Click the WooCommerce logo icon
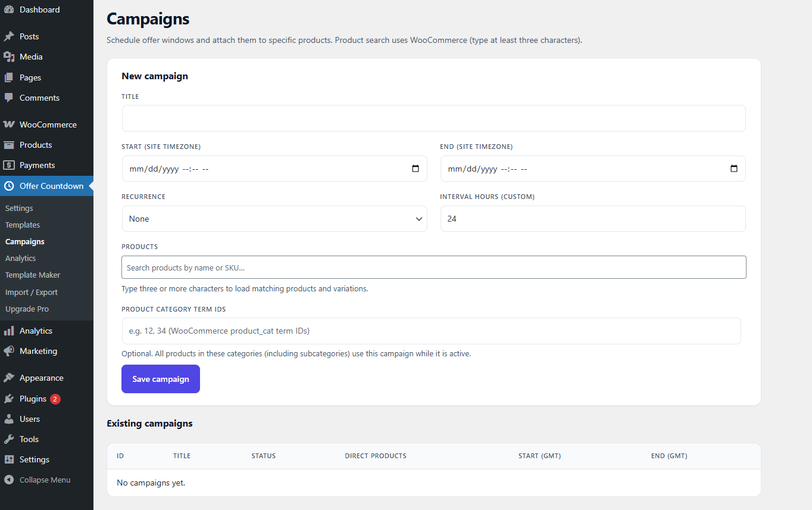The image size is (812, 510). [x=9, y=125]
